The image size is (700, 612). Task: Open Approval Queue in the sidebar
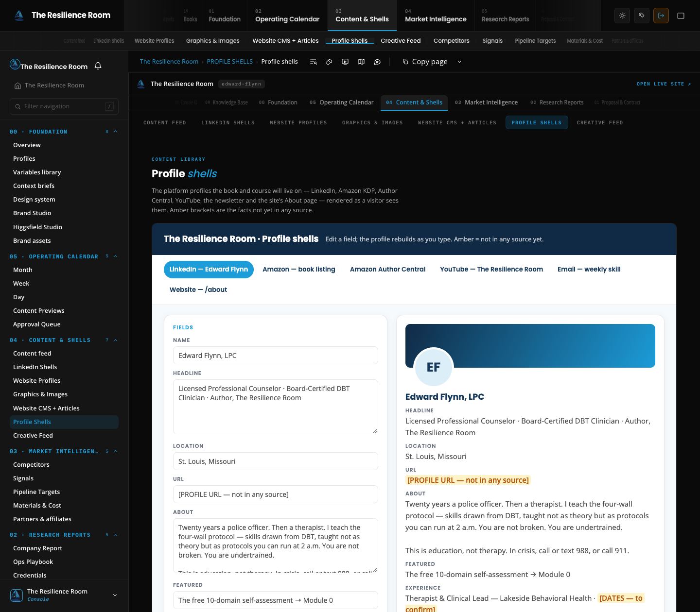(37, 324)
